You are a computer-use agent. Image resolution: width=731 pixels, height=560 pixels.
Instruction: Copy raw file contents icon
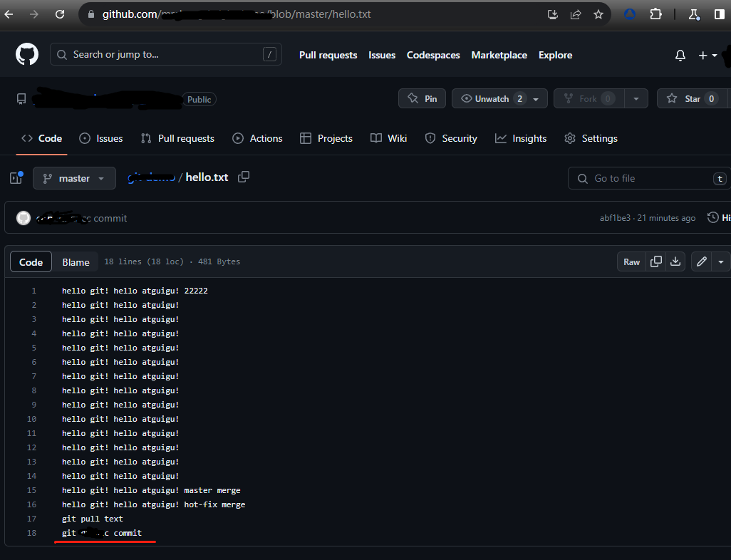click(656, 261)
